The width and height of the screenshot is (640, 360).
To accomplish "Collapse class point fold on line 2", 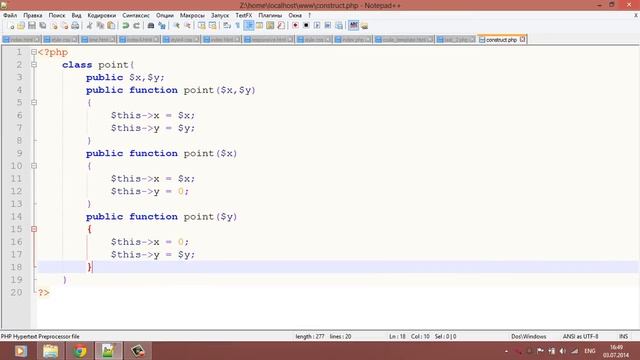I will click(34, 64).
